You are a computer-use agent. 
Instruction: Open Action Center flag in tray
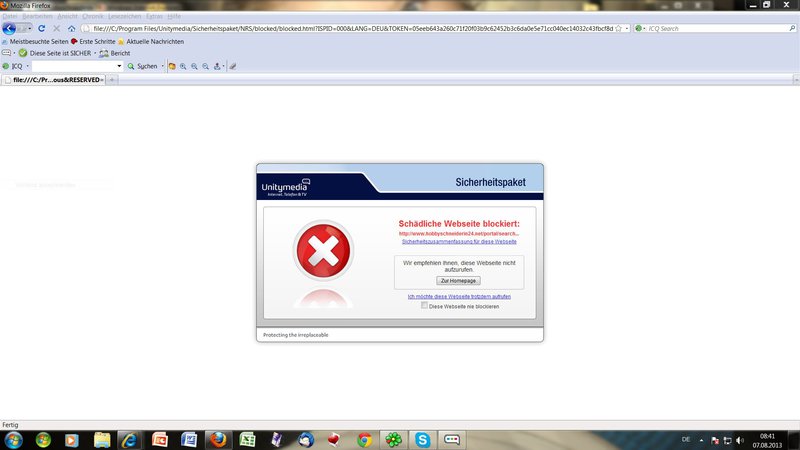[715, 440]
